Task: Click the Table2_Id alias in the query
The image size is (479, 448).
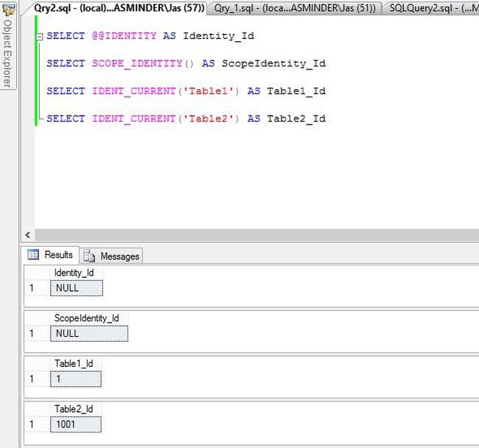Action: coord(296,119)
